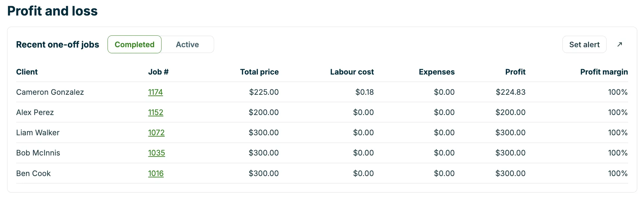This screenshot has width=644, height=199.
Task: Switch to the Completed jobs tab
Action: [135, 45]
